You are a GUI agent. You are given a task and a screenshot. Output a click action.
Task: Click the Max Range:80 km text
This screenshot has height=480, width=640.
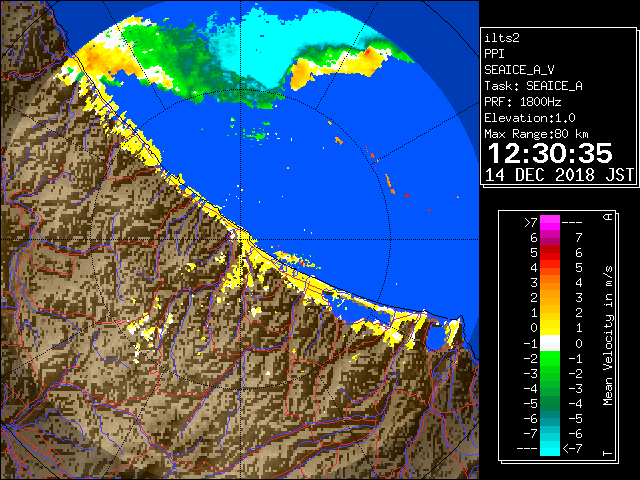coord(536,134)
